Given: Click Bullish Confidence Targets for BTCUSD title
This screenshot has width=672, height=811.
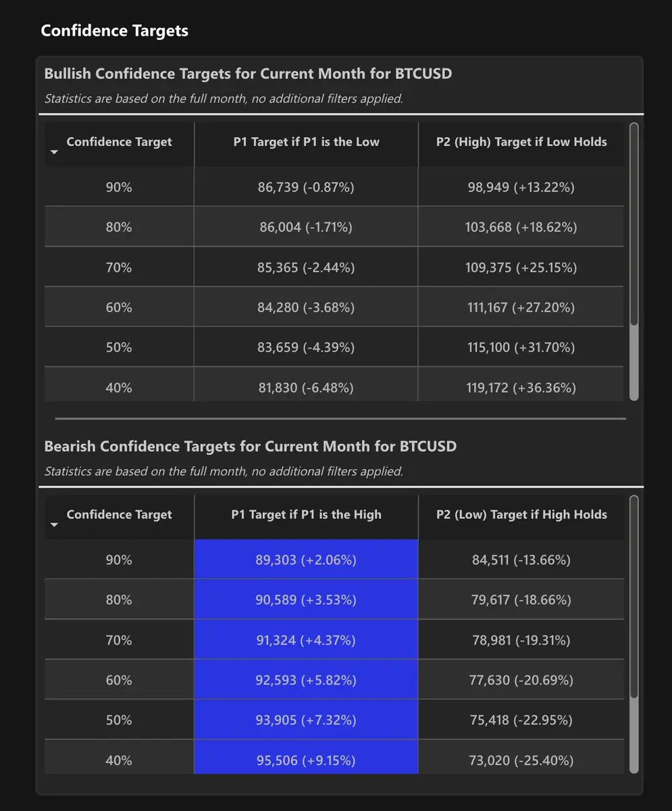Looking at the screenshot, I should pos(248,74).
